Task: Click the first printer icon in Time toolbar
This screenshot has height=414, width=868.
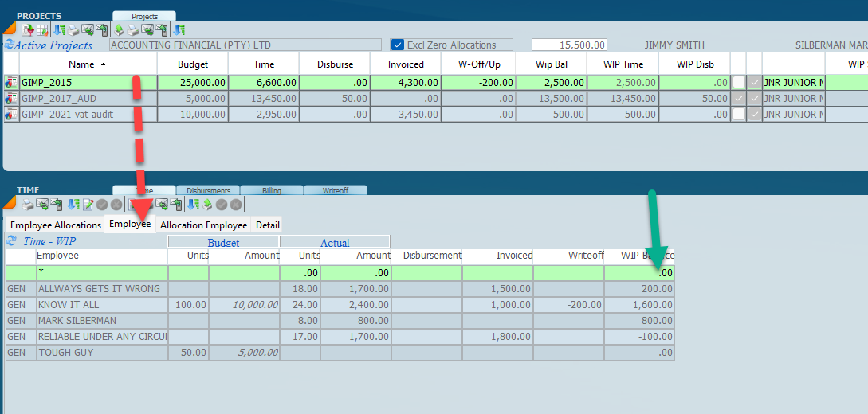Action: pos(26,205)
